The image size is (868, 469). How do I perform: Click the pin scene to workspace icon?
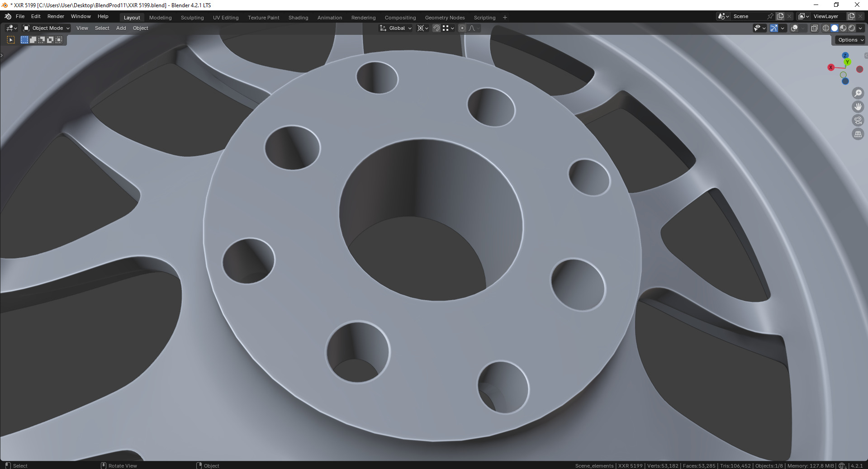770,16
